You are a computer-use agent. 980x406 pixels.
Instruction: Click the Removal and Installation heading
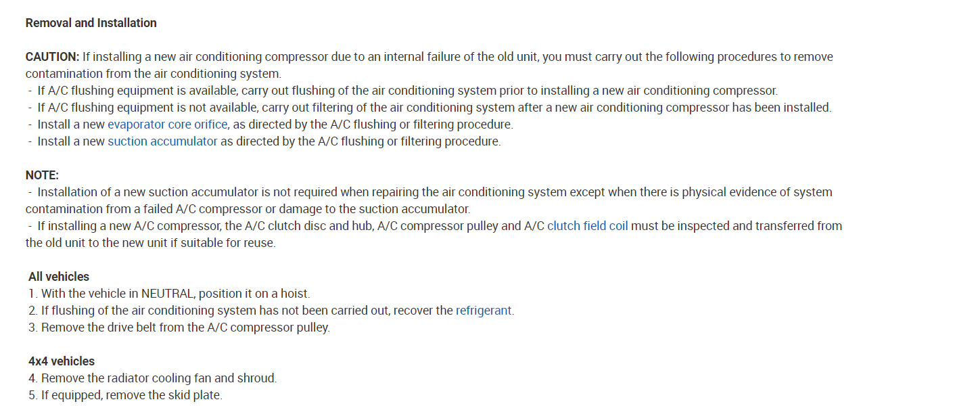coord(91,23)
